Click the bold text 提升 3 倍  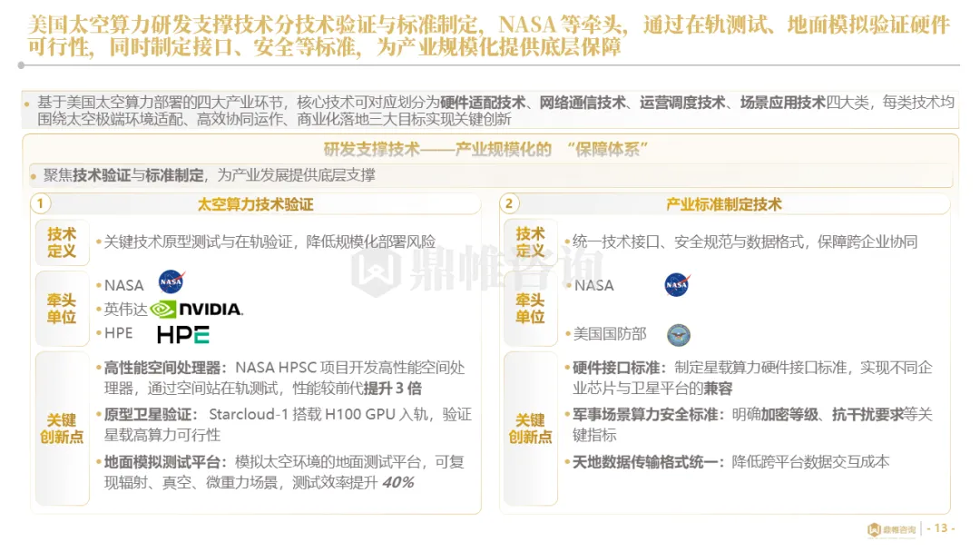click(x=393, y=389)
